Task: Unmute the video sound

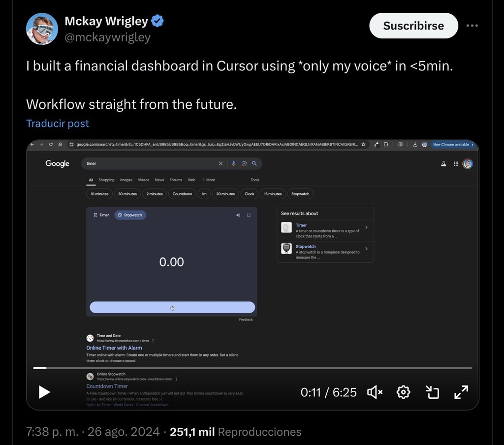Action: pos(375,392)
